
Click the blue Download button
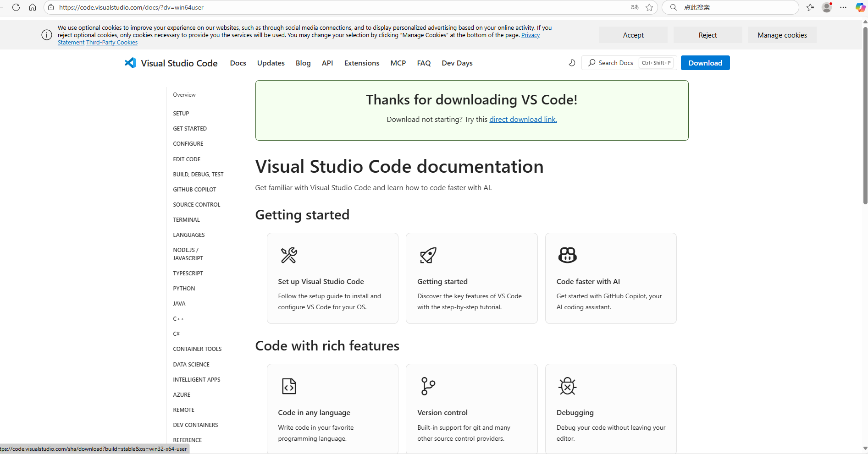tap(705, 63)
